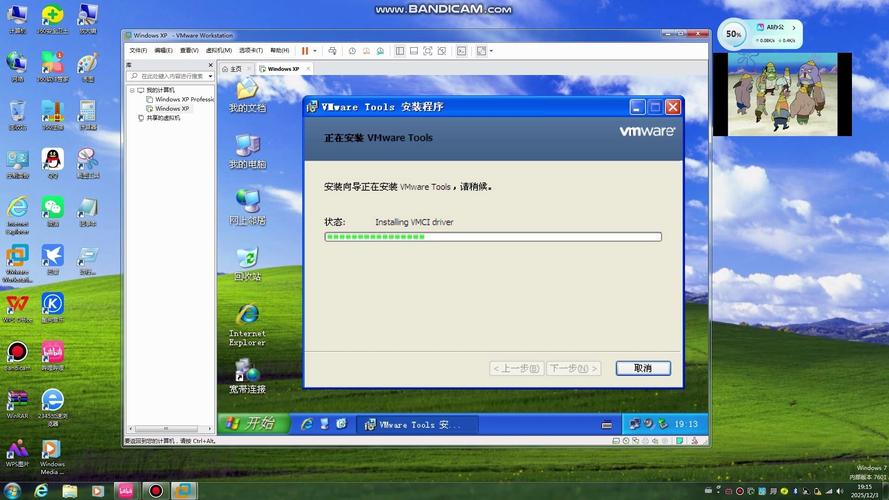Open 网上邻居 icon on XP desktop

pos(247,207)
